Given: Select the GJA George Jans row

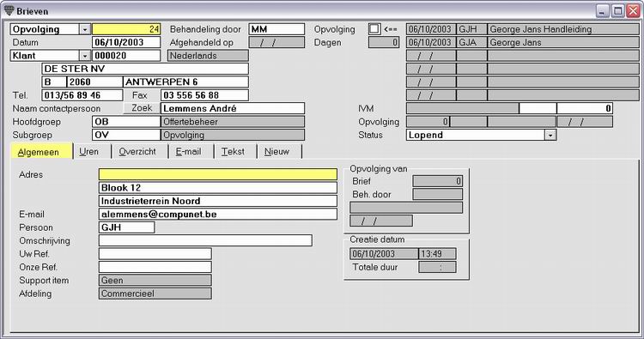Looking at the screenshot, I should click(522, 42).
